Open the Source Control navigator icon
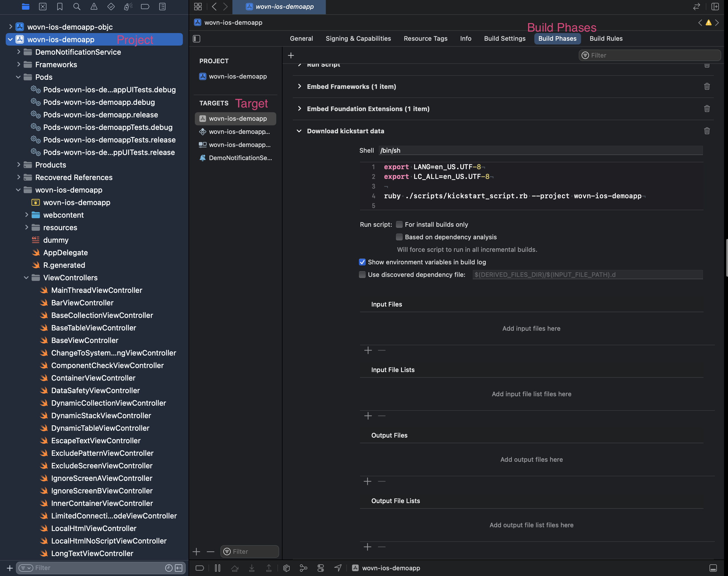The image size is (728, 576). (42, 6)
